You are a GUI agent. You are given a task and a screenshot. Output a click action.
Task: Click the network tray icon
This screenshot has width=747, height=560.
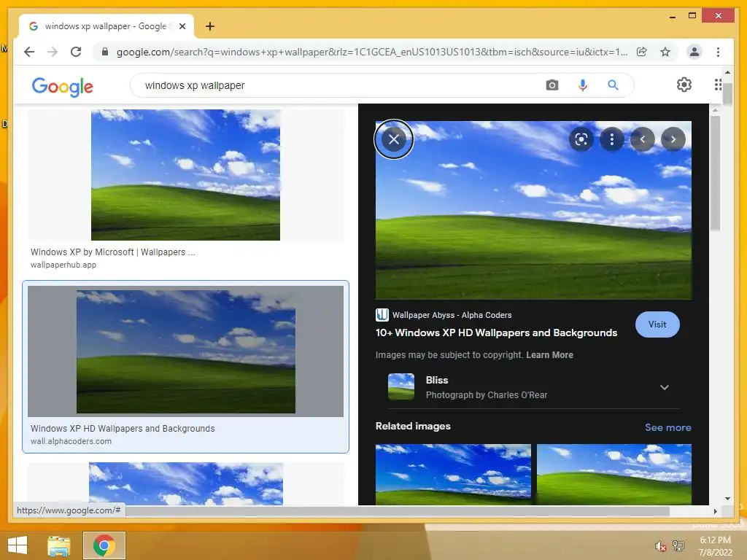coord(678,545)
